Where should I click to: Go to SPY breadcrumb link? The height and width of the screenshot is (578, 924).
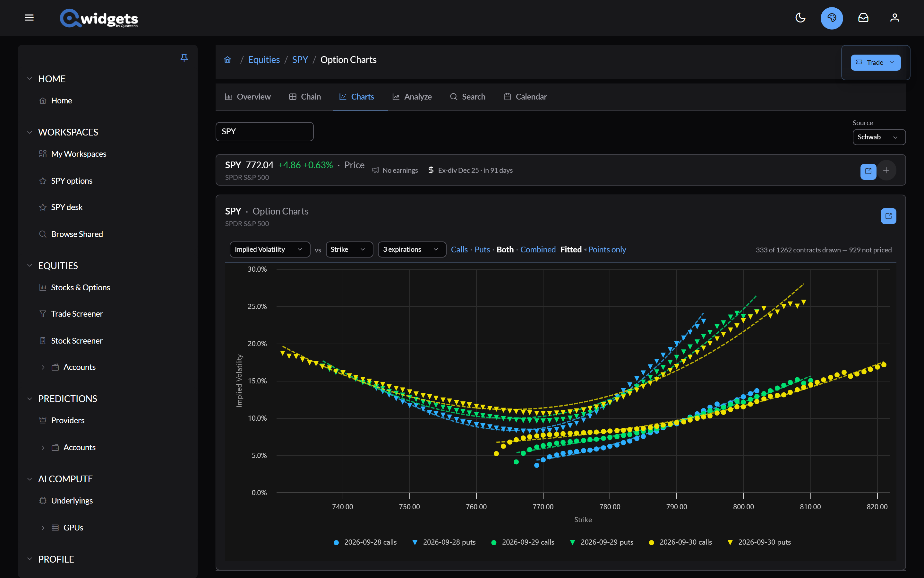300,60
